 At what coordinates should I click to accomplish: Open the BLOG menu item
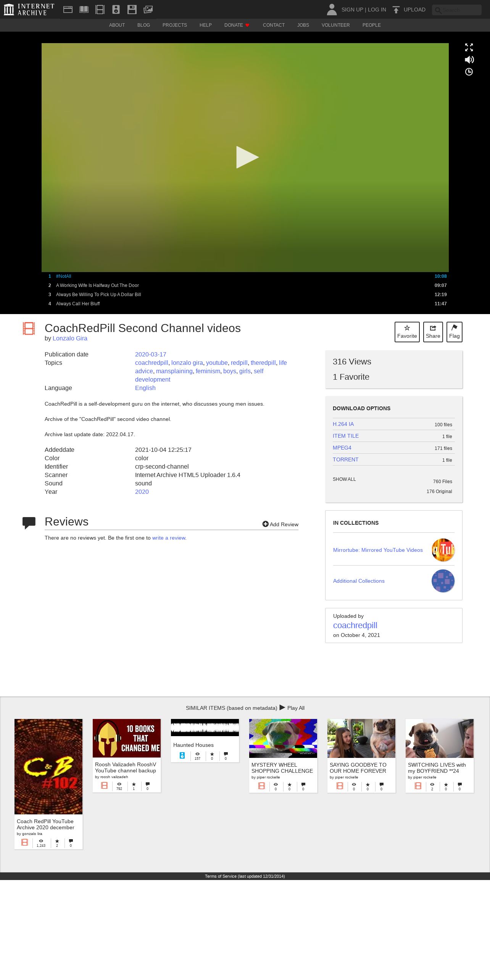point(143,25)
